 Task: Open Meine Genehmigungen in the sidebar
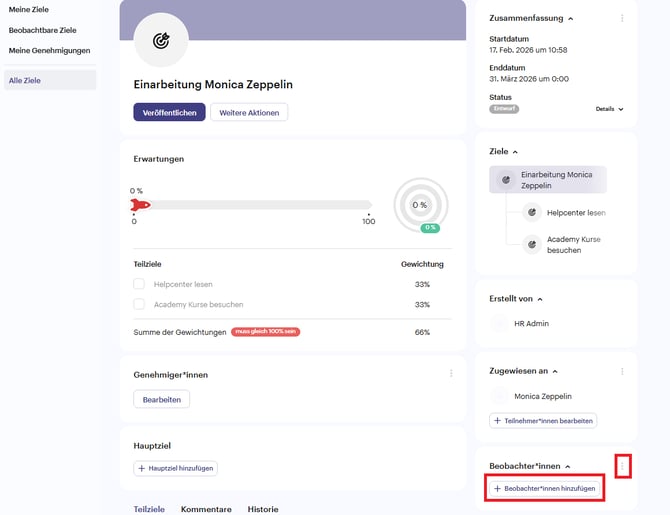50,50
